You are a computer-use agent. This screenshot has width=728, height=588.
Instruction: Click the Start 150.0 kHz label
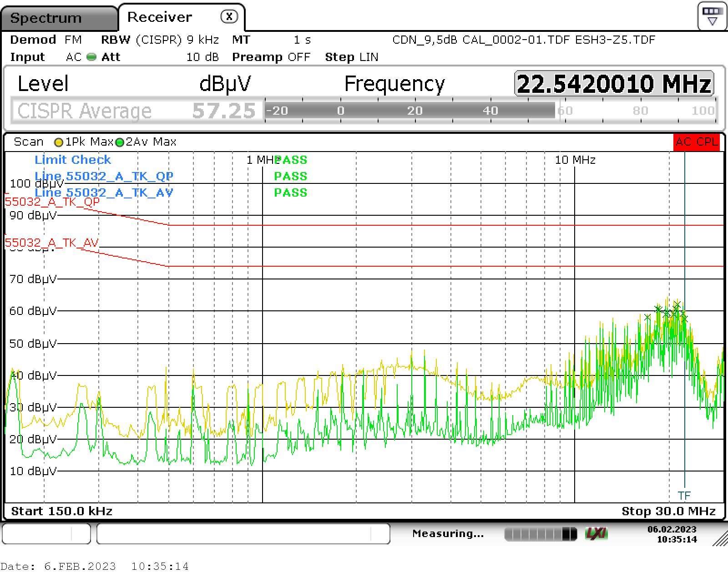[x=61, y=511]
